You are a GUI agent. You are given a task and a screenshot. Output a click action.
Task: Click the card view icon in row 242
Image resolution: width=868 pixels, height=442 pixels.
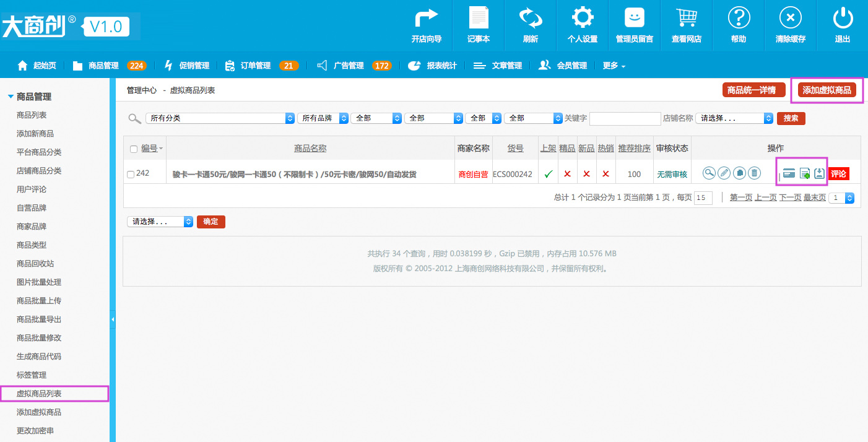tap(789, 173)
